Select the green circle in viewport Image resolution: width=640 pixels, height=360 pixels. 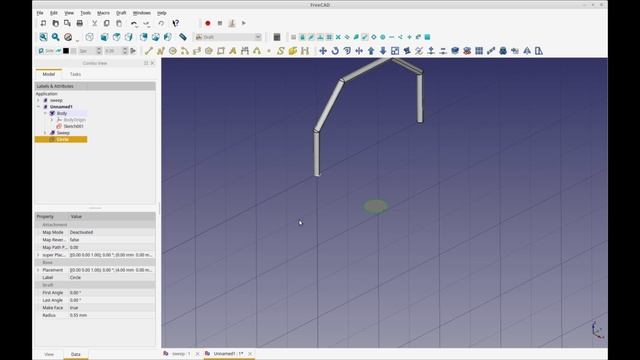point(376,206)
